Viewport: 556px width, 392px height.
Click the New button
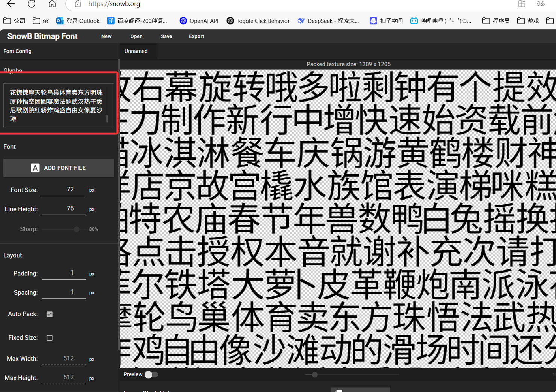(106, 36)
